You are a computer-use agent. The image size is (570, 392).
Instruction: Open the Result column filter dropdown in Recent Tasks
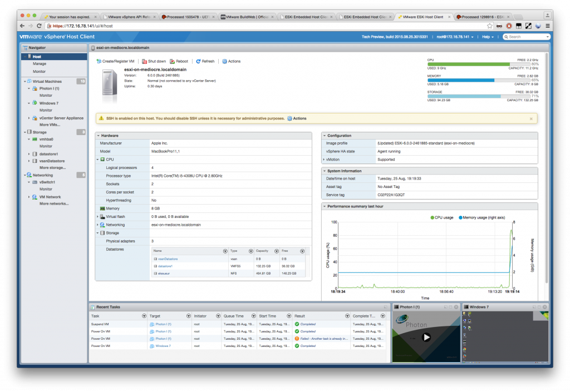click(346, 315)
